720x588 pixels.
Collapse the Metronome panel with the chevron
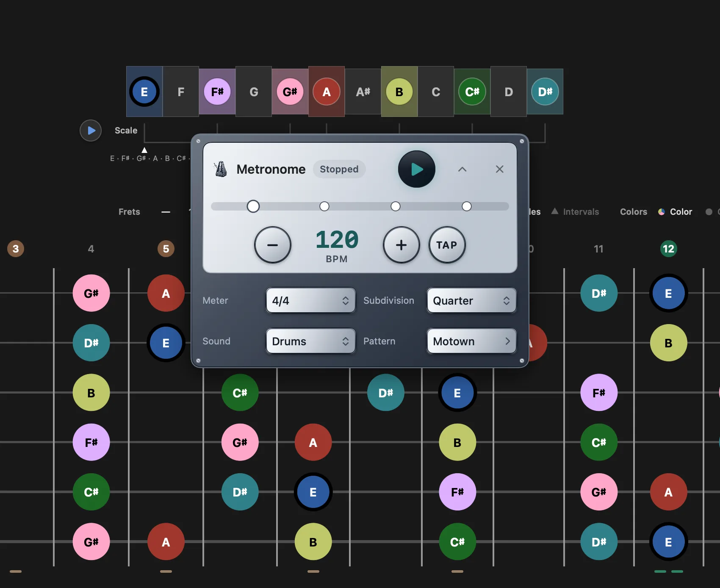(x=462, y=169)
